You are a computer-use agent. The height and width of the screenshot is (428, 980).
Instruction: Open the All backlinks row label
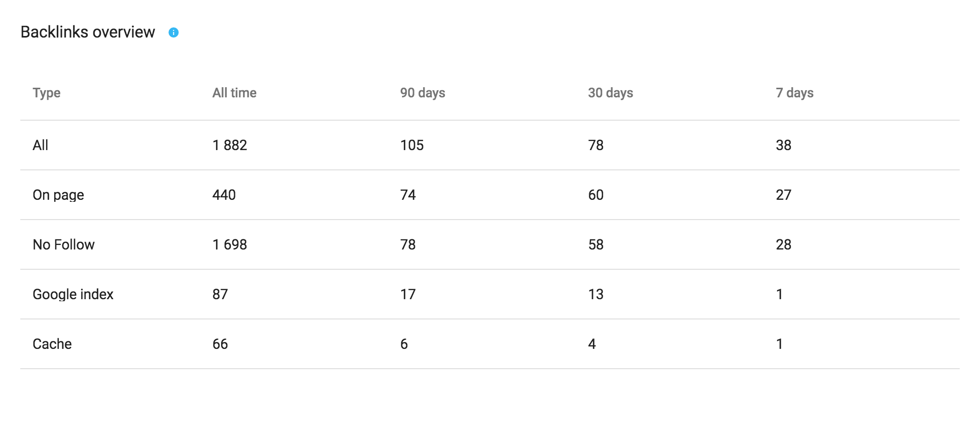(x=41, y=145)
